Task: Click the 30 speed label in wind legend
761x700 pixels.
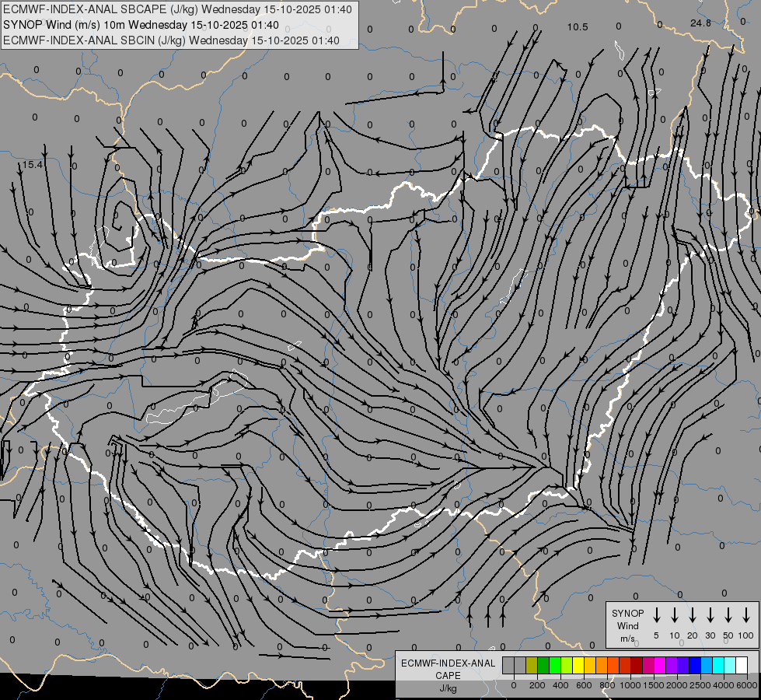Action: coord(710,635)
